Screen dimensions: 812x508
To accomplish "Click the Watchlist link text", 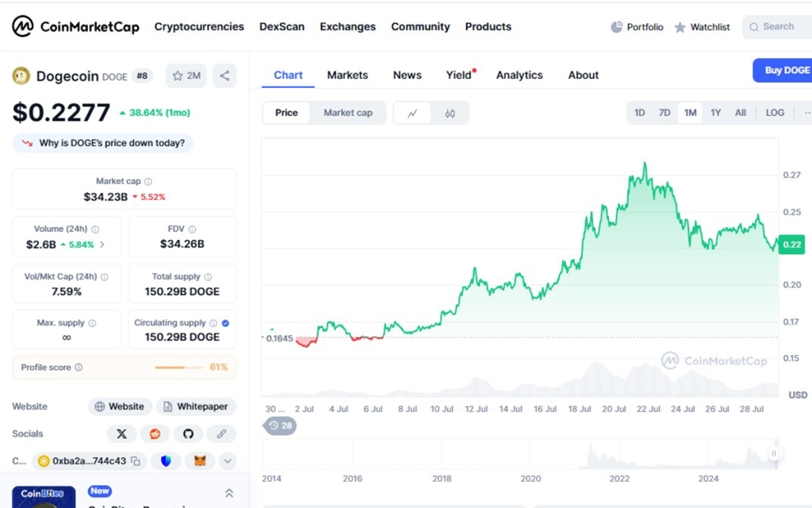I will (710, 27).
